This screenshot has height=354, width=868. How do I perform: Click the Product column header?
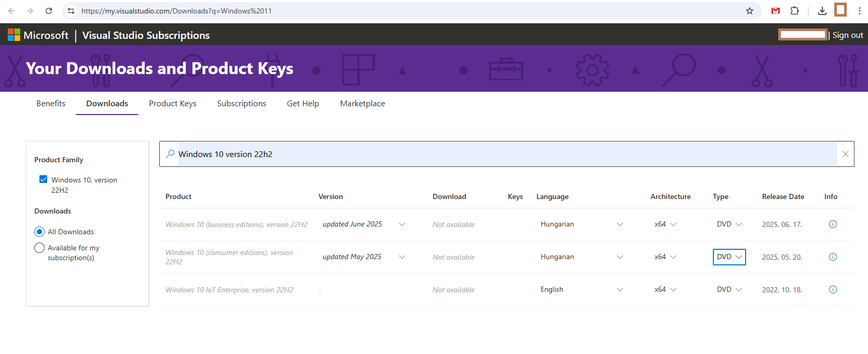tap(178, 196)
